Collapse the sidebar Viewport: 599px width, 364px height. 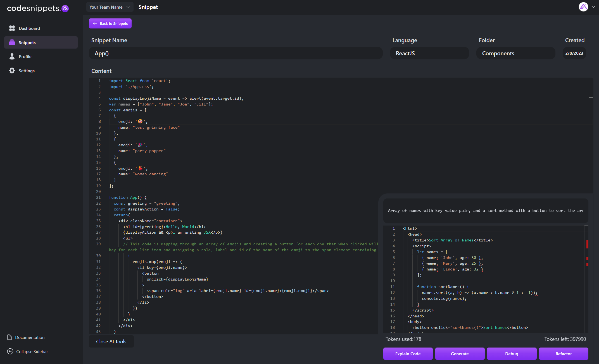pos(28,351)
